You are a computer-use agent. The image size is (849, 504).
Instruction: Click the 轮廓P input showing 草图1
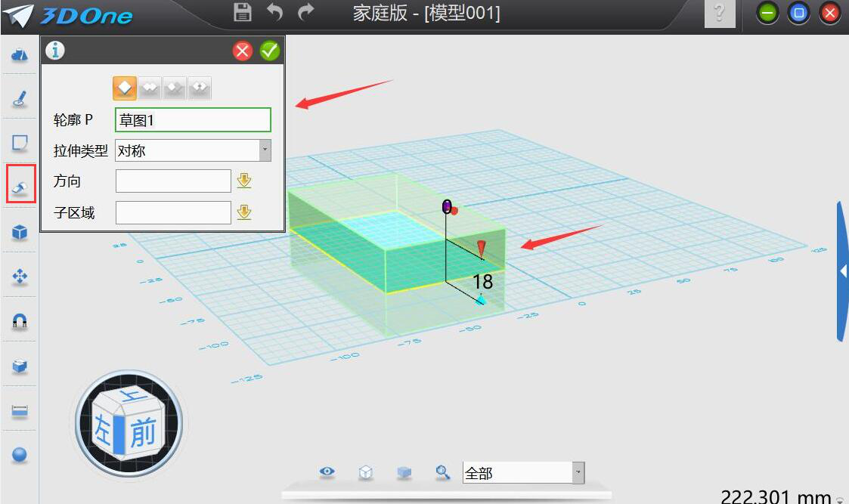tap(193, 119)
